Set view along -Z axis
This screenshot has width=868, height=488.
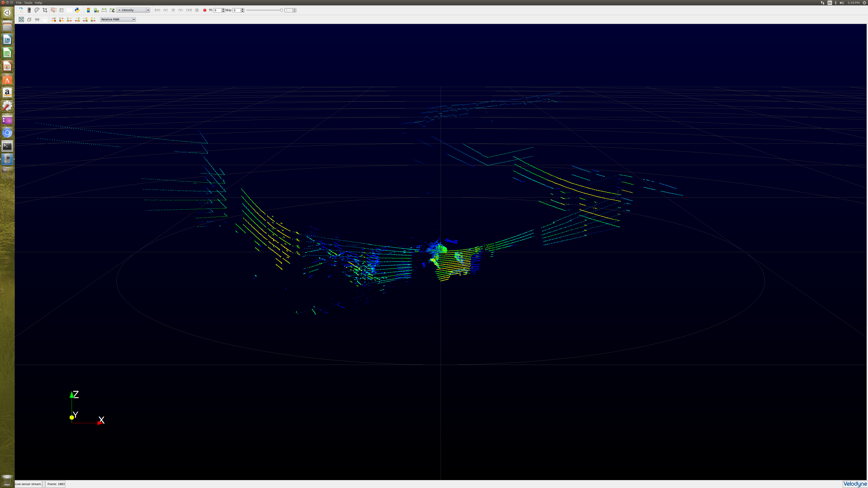tap(93, 19)
